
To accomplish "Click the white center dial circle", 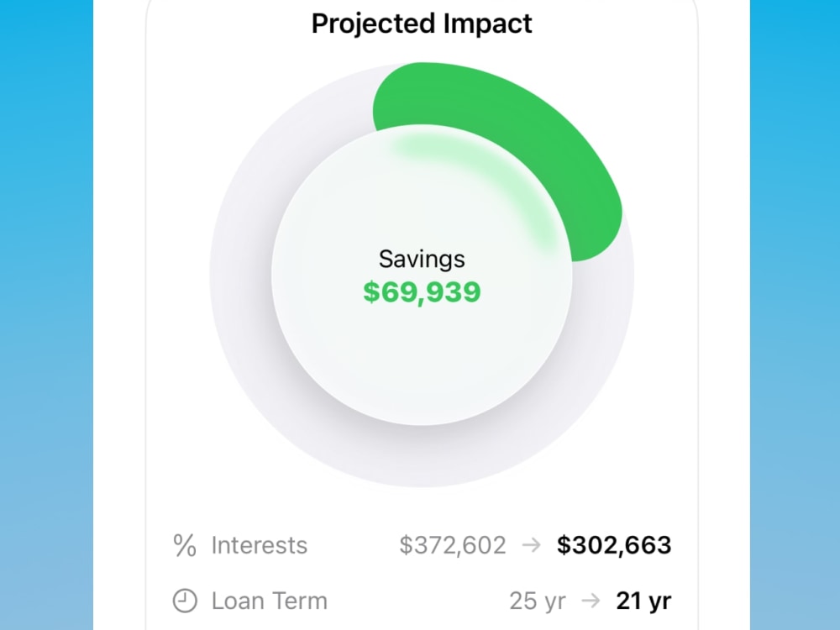I will (x=423, y=349).
